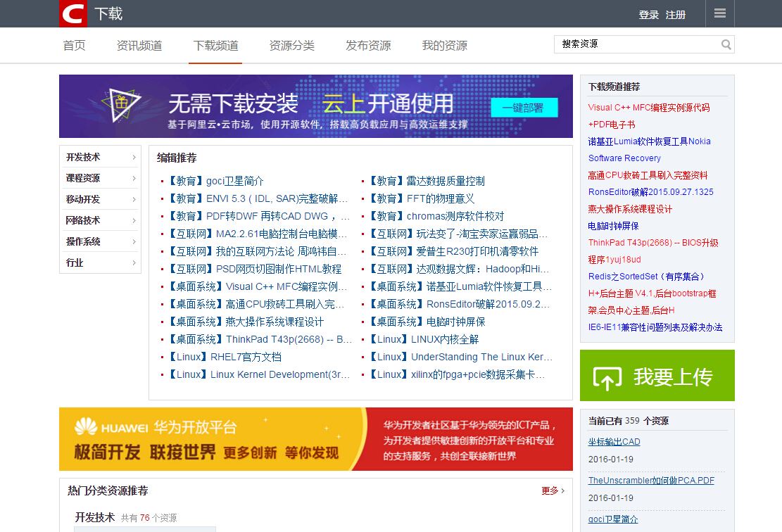Click the 华为开放平台 advertisement banner
Image resolution: width=782 pixels, height=532 pixels.
[316, 439]
